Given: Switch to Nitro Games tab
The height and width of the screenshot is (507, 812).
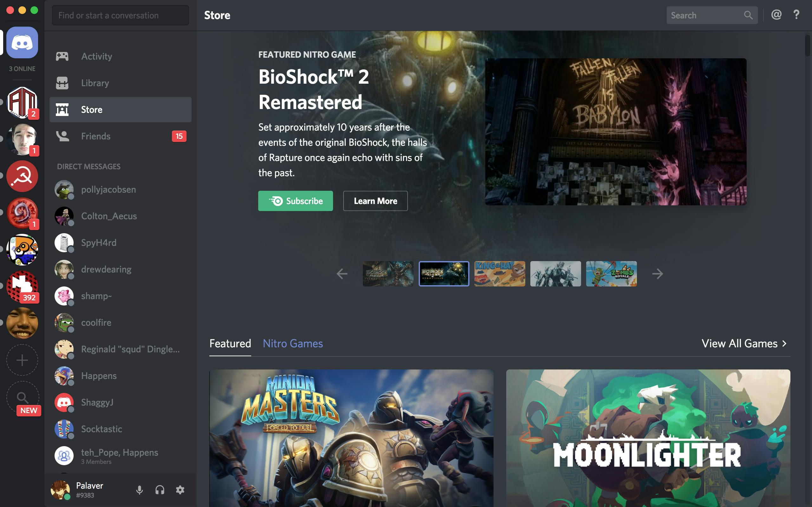Looking at the screenshot, I should click(x=293, y=343).
